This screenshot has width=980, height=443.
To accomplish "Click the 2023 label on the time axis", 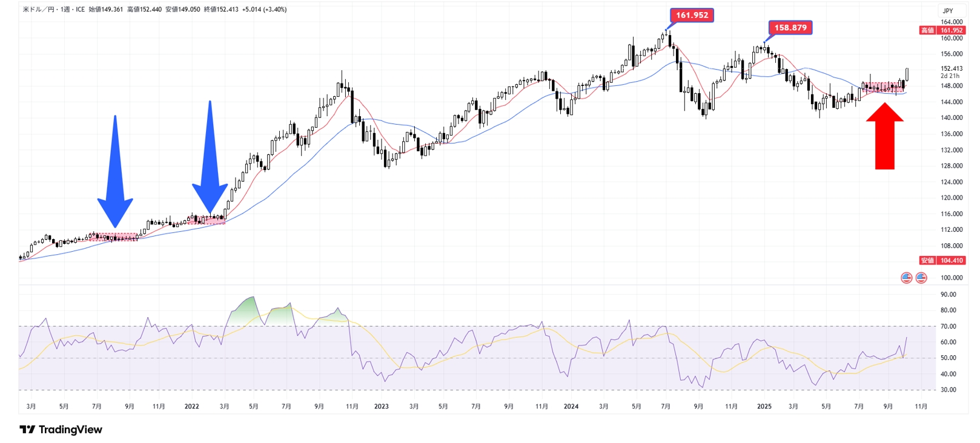I will pos(381,407).
